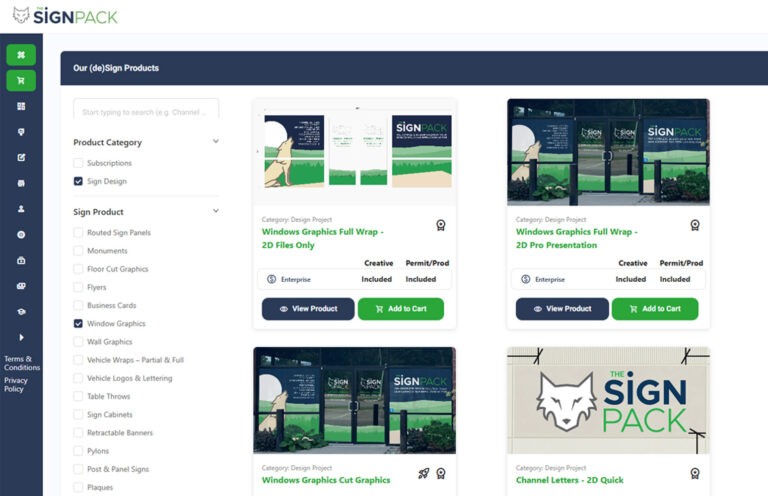The width and height of the screenshot is (768, 496).
Task: Click rocket icon on Cut Graphics card
Action: [x=424, y=473]
